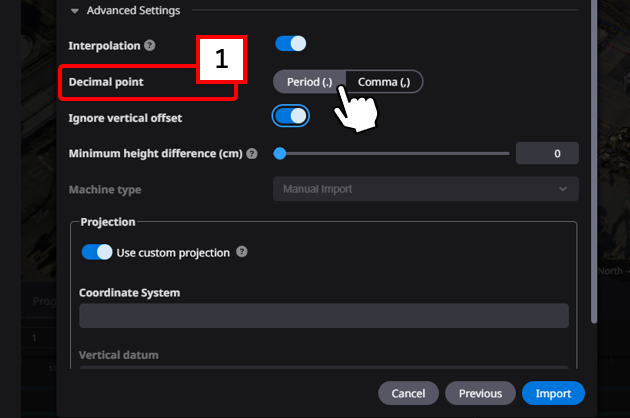Viewport: 630px width, 418px height.
Task: Turn off the Interpolation switch
Action: (290, 44)
